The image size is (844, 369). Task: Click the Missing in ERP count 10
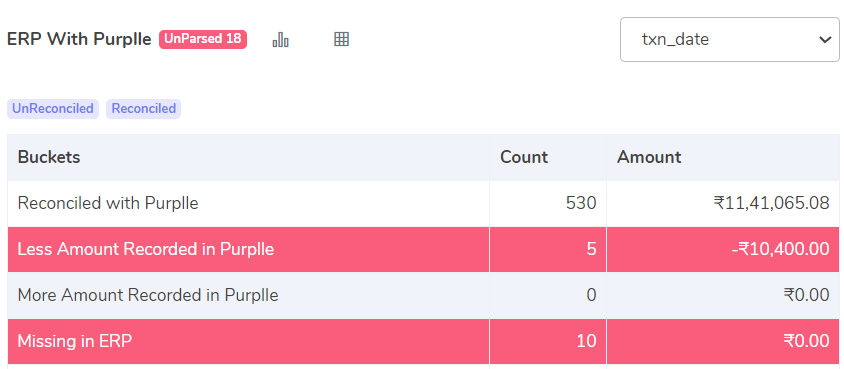pos(586,341)
